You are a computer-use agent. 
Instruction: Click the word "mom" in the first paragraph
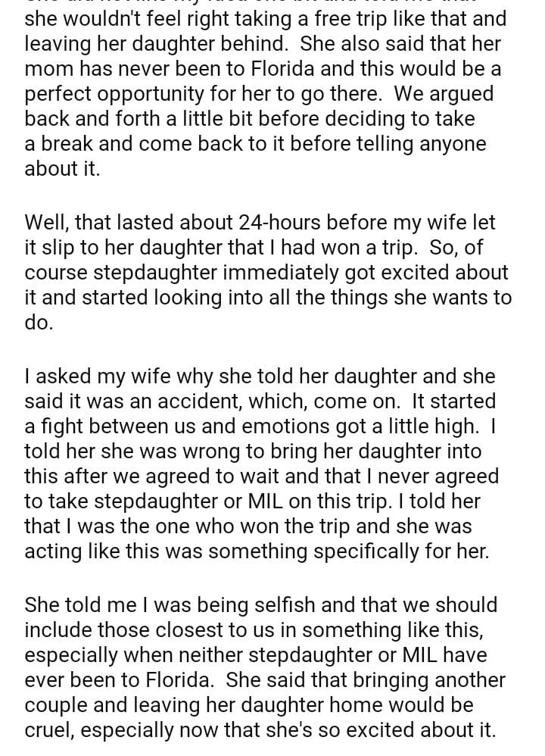point(48,68)
